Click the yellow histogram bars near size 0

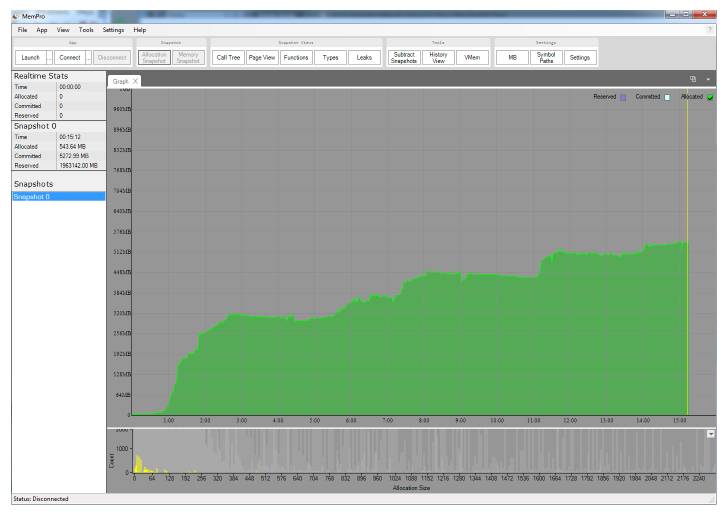pos(139,464)
